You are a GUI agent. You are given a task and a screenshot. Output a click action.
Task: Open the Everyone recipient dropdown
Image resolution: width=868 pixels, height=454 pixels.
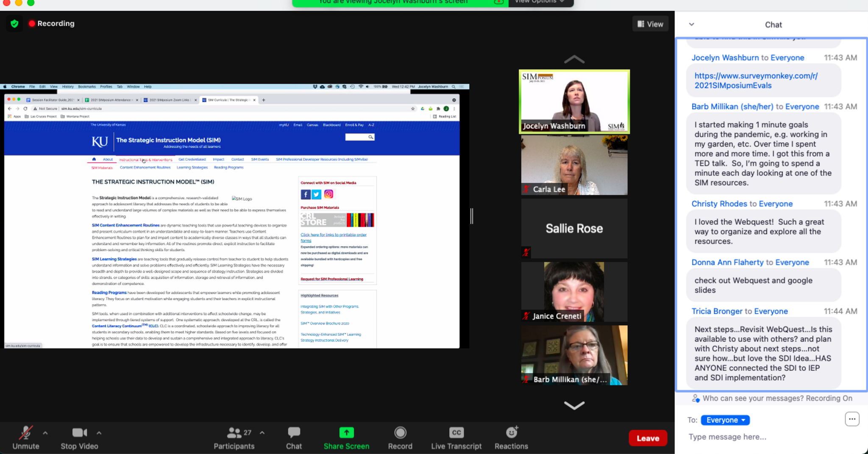coord(725,420)
